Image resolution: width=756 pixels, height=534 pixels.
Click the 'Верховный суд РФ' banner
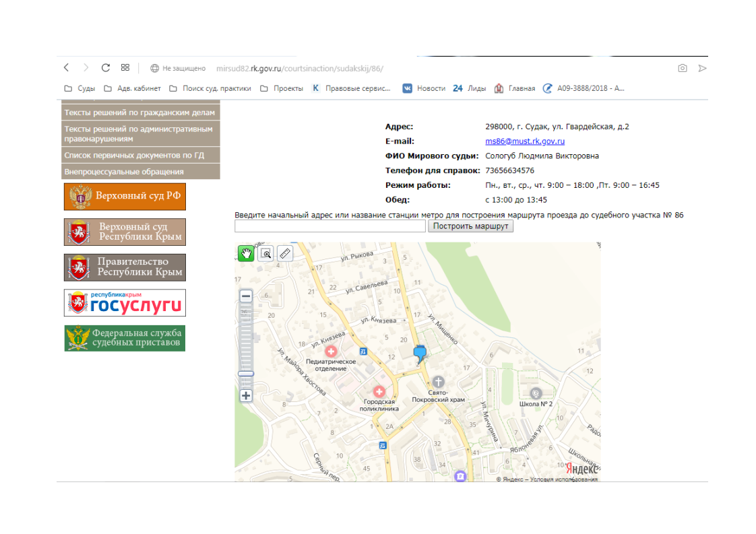tap(125, 197)
